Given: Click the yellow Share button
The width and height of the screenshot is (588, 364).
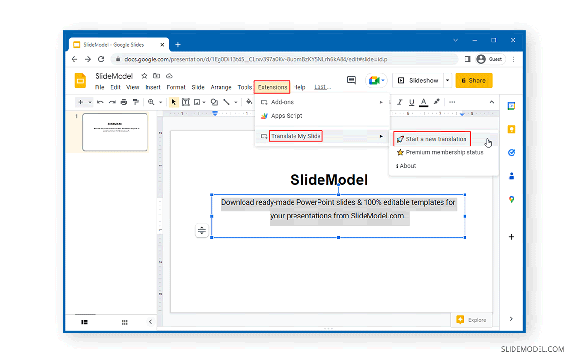Looking at the screenshot, I should click(x=473, y=80).
